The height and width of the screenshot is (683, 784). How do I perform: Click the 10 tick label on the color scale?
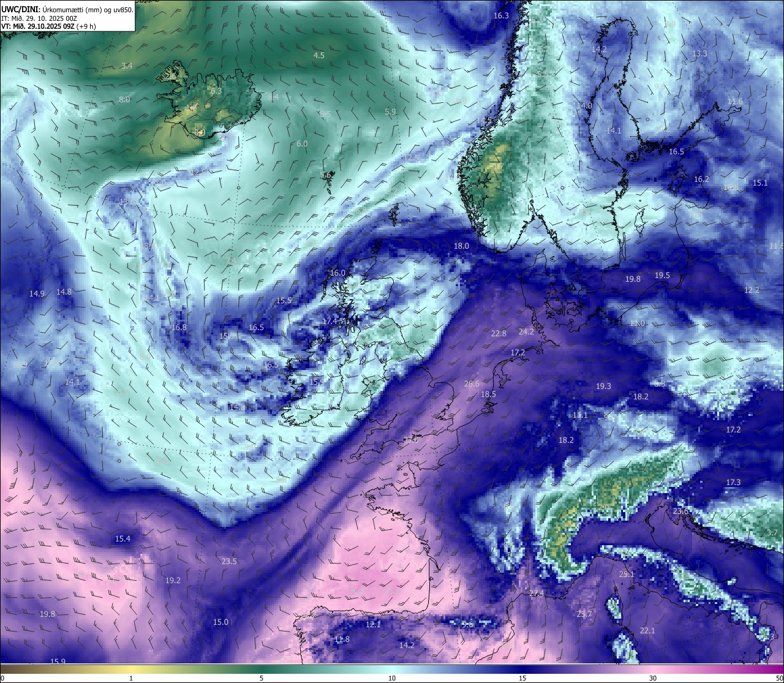pyautogui.click(x=392, y=678)
